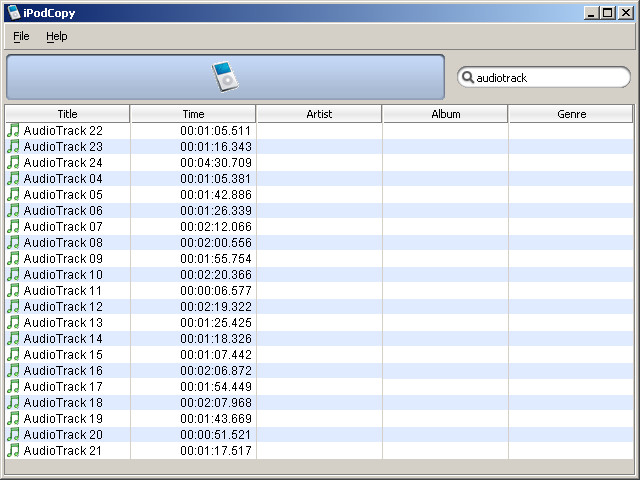Click the music note icon for AudioTrack 07
Screen dimensions: 640x480
[13, 227]
